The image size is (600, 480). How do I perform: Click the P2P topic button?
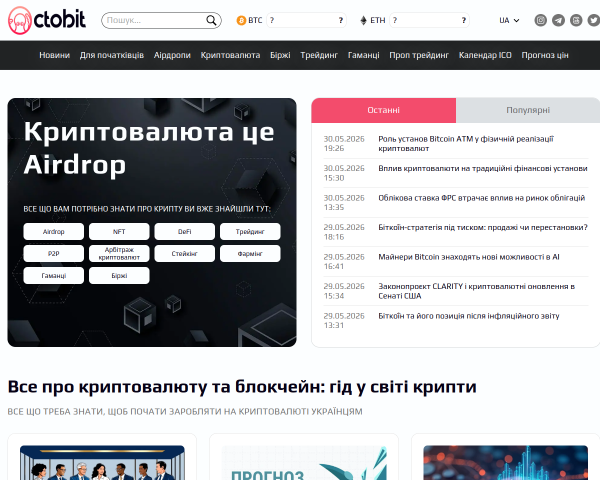pos(54,253)
